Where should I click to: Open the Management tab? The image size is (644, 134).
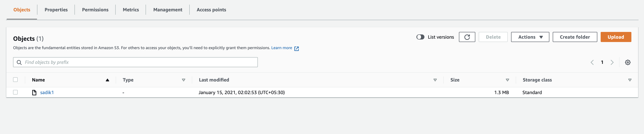click(x=168, y=10)
